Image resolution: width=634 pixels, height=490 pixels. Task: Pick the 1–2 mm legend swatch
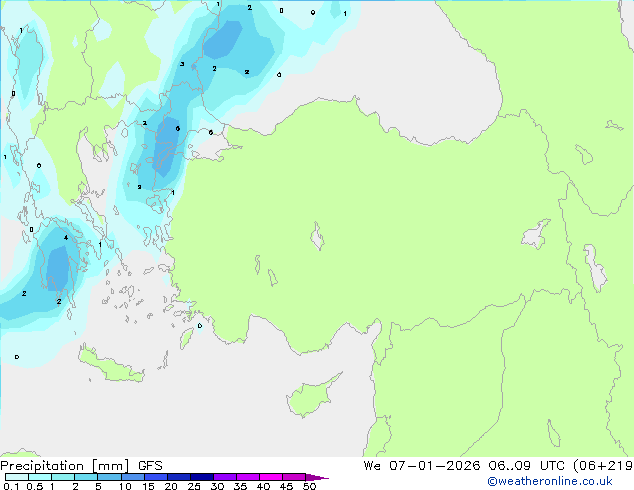point(63,477)
